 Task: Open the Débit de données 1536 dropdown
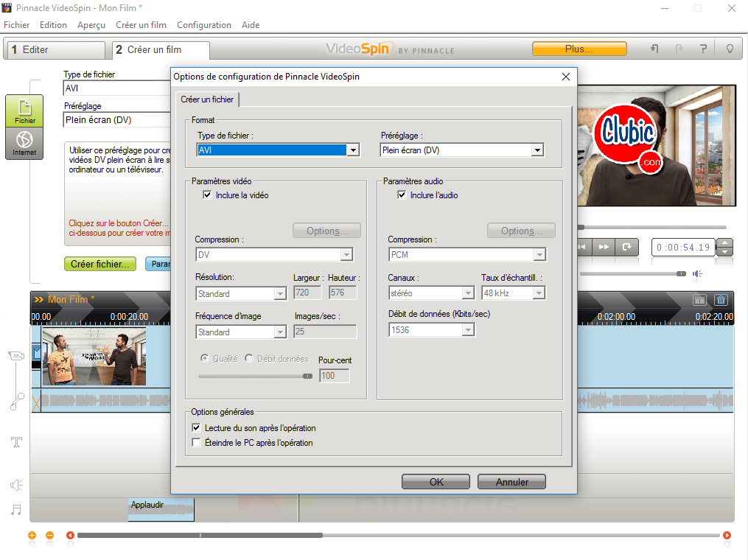pos(469,329)
